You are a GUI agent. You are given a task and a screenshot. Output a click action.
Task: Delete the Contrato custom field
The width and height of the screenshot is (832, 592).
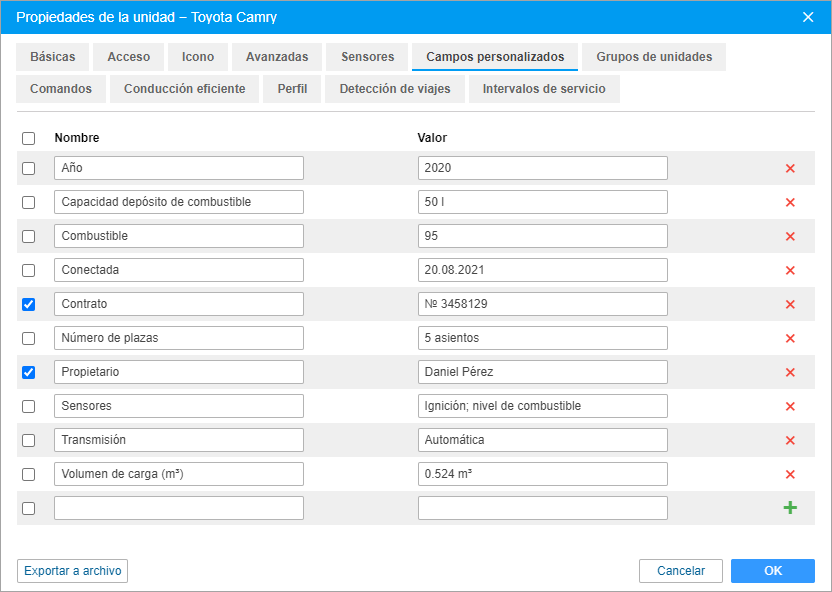[790, 304]
